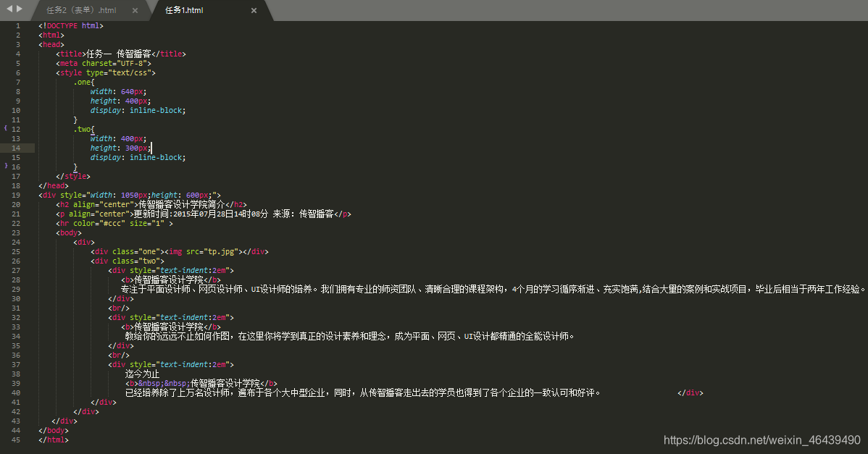
Task: Click the .one{ selector
Action: (x=84, y=83)
